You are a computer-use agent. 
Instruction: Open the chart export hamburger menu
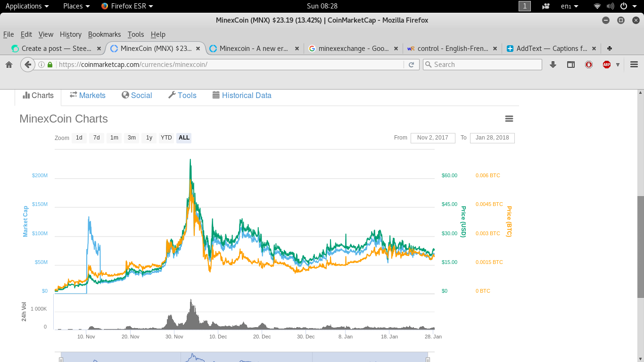coord(509,119)
